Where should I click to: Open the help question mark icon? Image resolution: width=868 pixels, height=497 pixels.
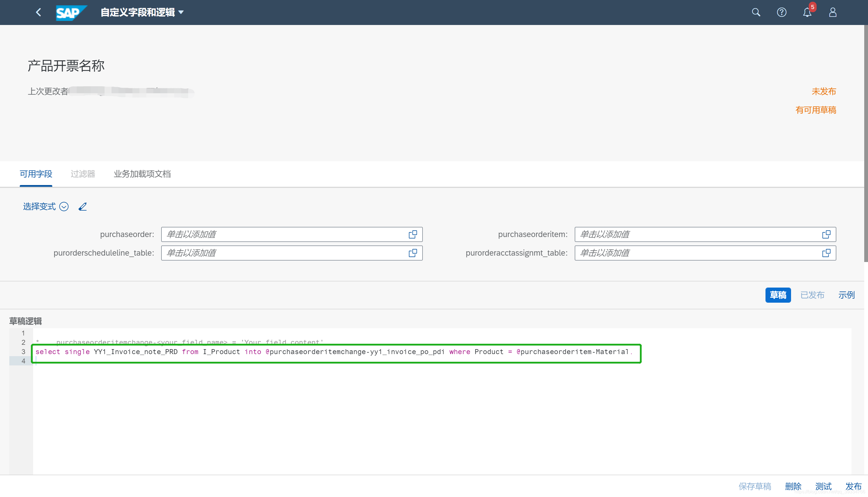click(782, 12)
